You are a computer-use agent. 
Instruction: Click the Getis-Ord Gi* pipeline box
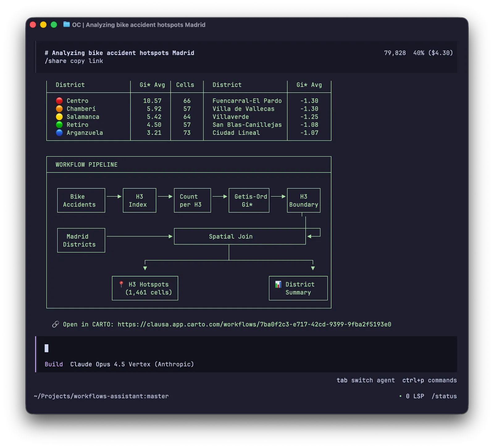pyautogui.click(x=249, y=200)
